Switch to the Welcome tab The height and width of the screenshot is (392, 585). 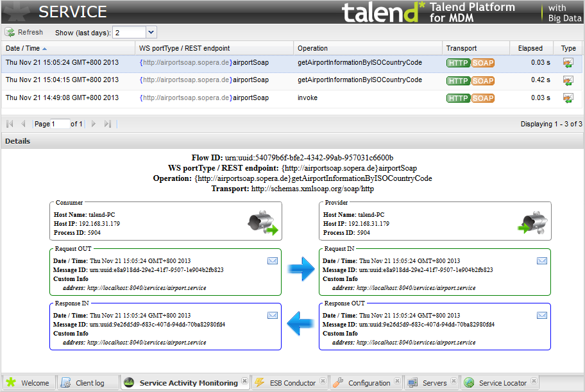tap(28, 383)
